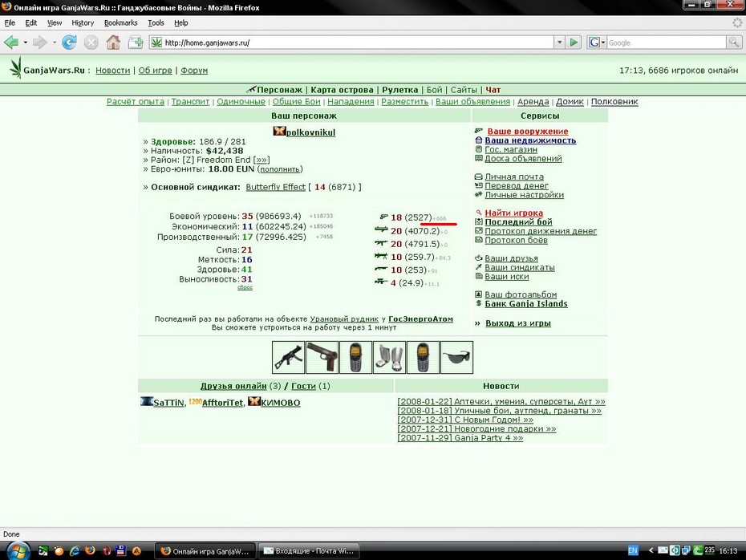The height and width of the screenshot is (560, 746).
Task: Open the Аренда link
Action: [x=533, y=102]
